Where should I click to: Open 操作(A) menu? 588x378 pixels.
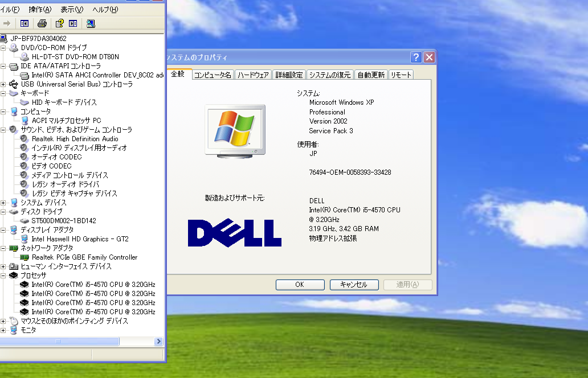pos(40,9)
